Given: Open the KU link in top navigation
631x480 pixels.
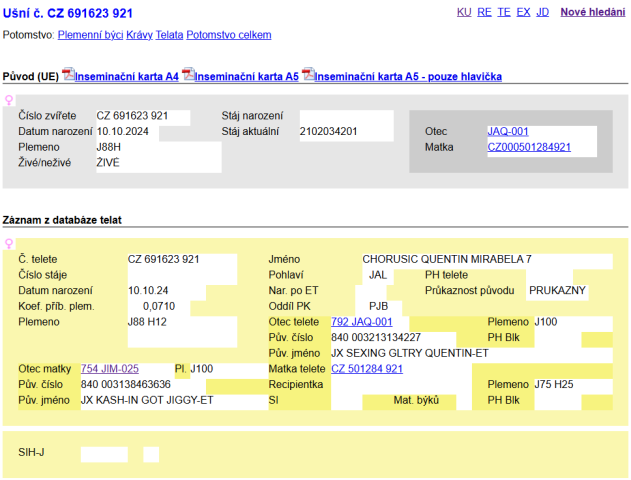Looking at the screenshot, I should (464, 12).
